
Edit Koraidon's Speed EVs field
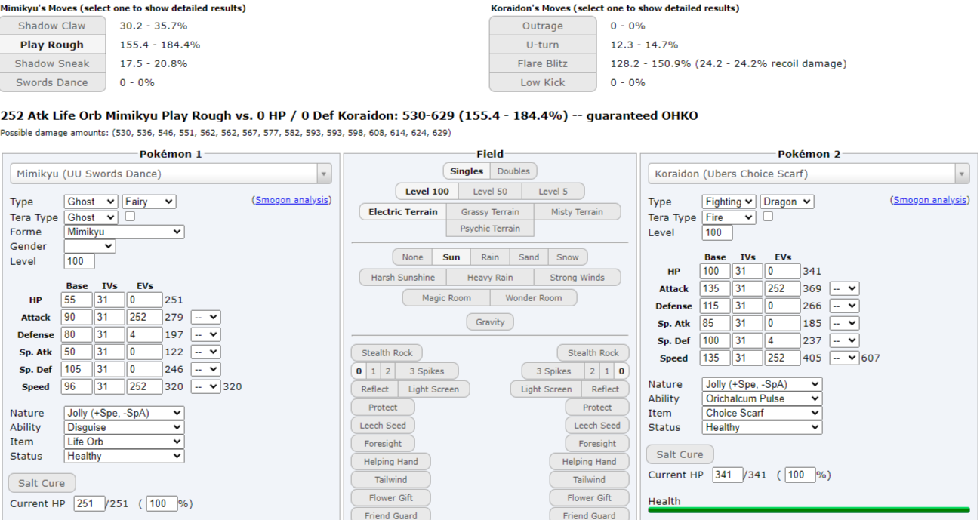click(783, 358)
